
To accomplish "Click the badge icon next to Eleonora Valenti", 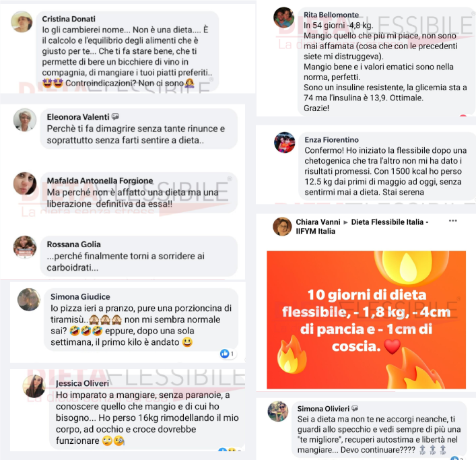I will pyautogui.click(x=115, y=117).
